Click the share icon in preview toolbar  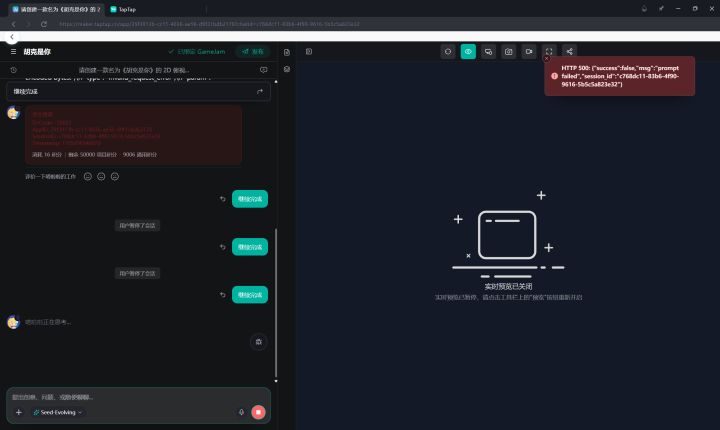pyautogui.click(x=569, y=51)
